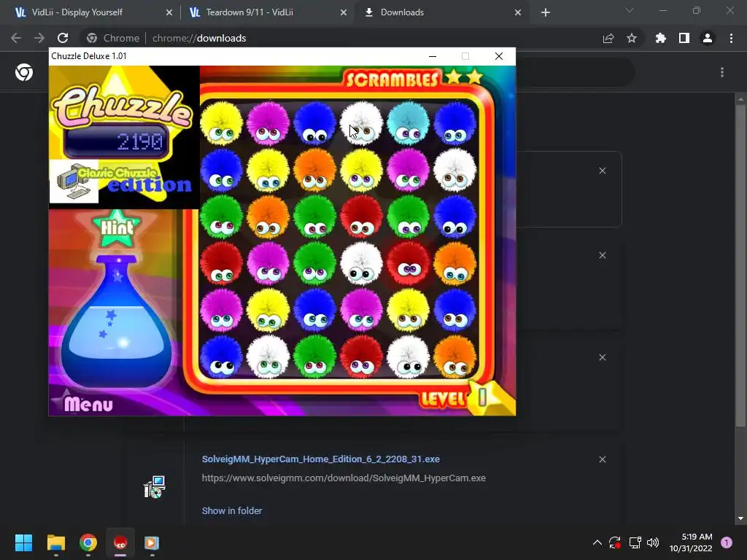Click the orange chuzzle in the fourth row
This screenshot has width=747, height=560.
[x=455, y=263]
